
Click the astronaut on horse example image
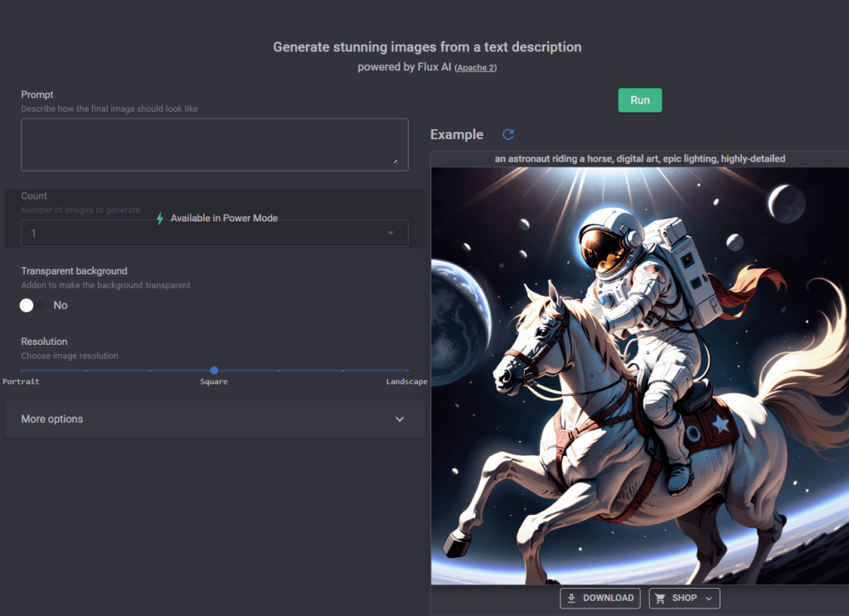point(640,376)
